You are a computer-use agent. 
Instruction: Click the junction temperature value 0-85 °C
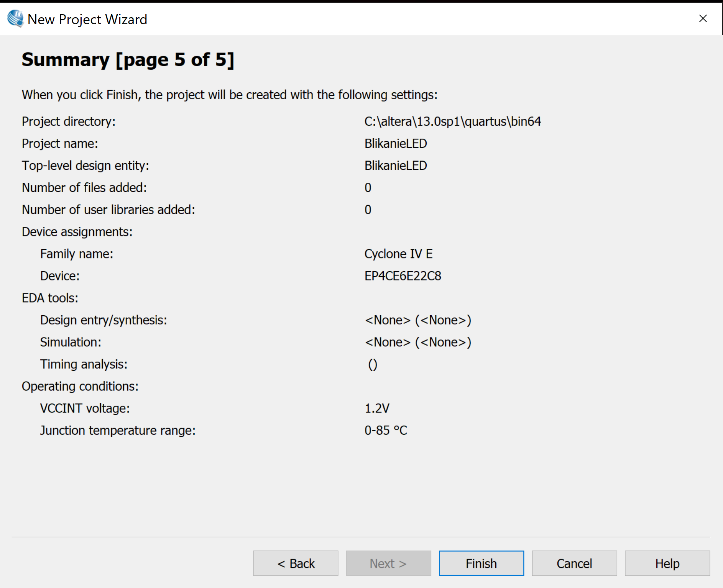386,431
